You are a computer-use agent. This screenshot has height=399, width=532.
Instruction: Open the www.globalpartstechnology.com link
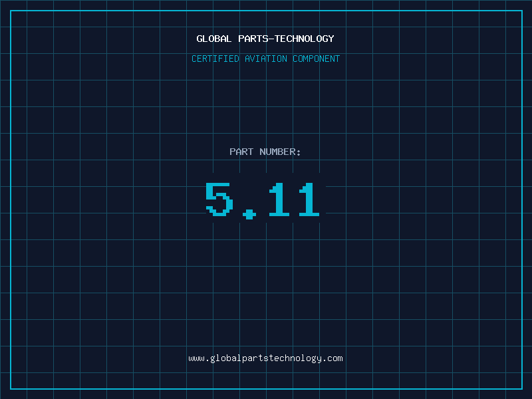pos(265,358)
